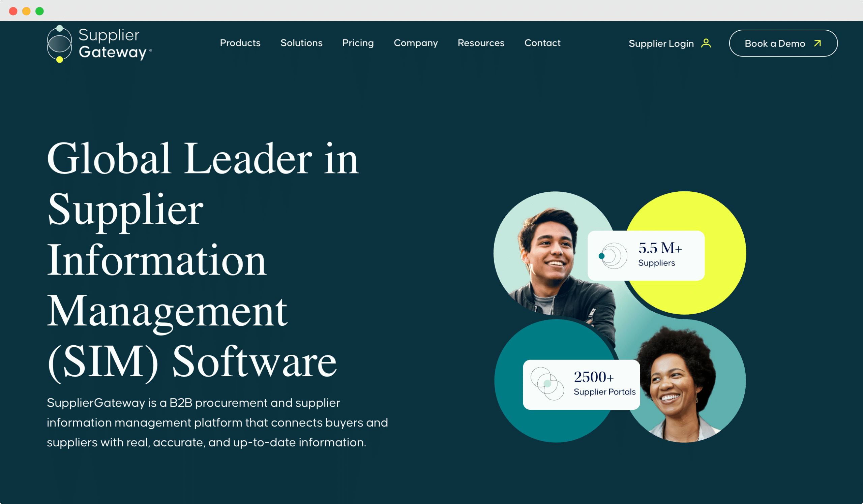This screenshot has height=504, width=863.
Task: Go to the Contact page
Action: 542,43
